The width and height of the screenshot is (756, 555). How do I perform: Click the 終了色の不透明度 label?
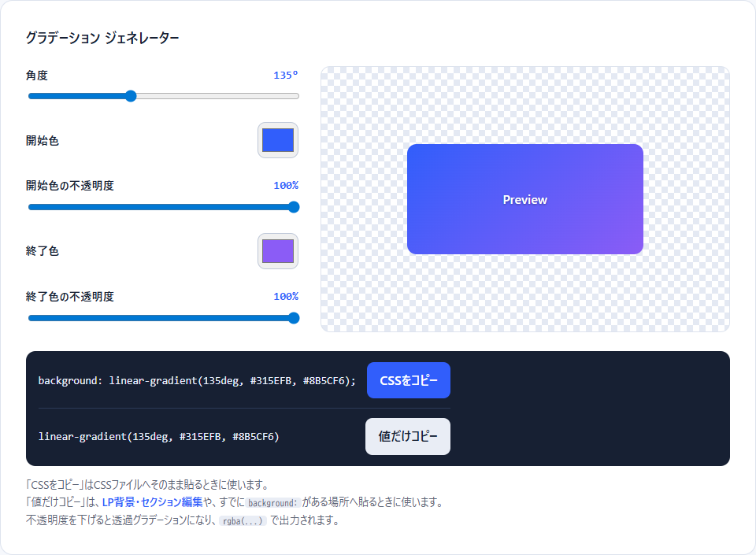point(70,296)
